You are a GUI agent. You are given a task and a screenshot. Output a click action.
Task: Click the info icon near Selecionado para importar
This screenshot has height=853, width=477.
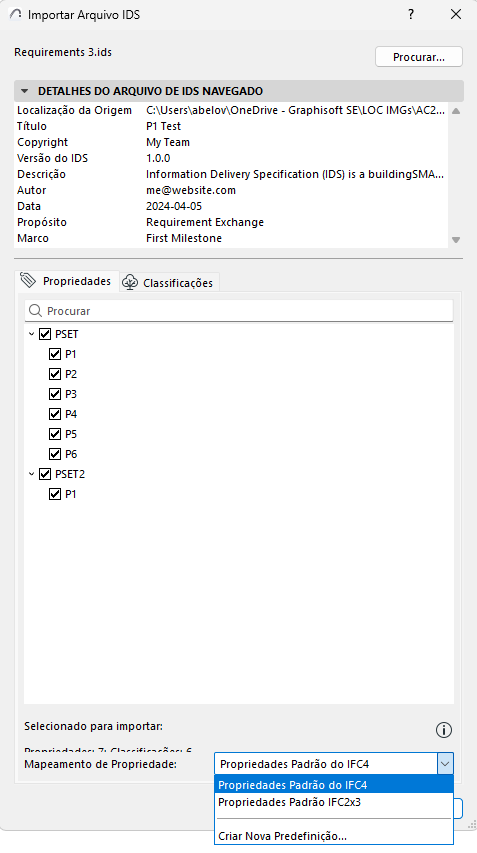coord(444,730)
